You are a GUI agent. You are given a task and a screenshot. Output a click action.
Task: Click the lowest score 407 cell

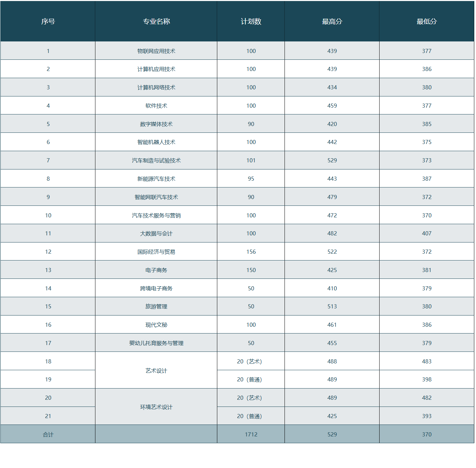pos(427,233)
